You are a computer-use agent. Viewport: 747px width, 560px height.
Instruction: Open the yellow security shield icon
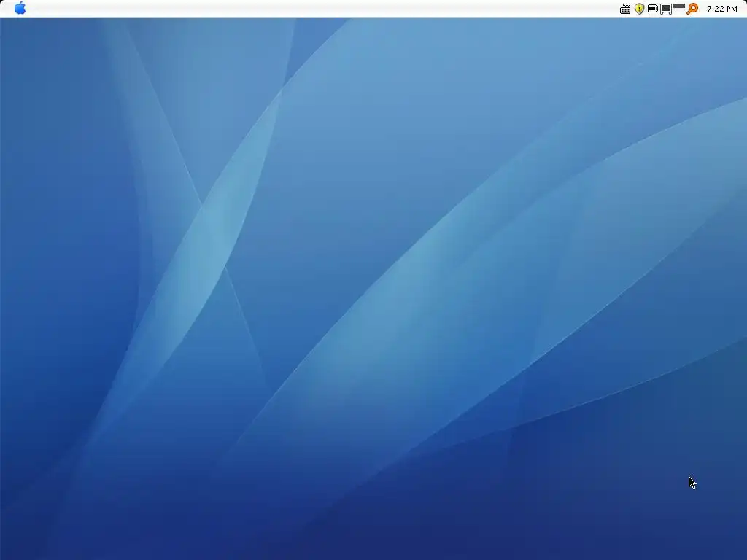coord(639,9)
